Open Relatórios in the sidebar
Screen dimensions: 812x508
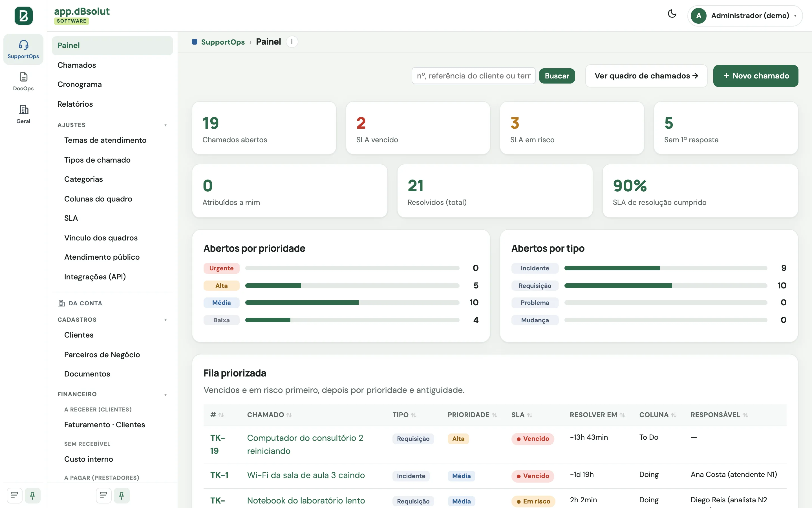[112, 104]
